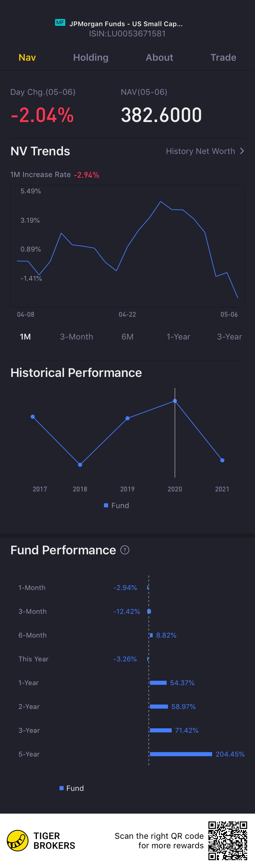Toggle the Fund legend under Fund Performance bars
Image resolution: width=255 pixels, height=868 pixels.
[x=72, y=788]
